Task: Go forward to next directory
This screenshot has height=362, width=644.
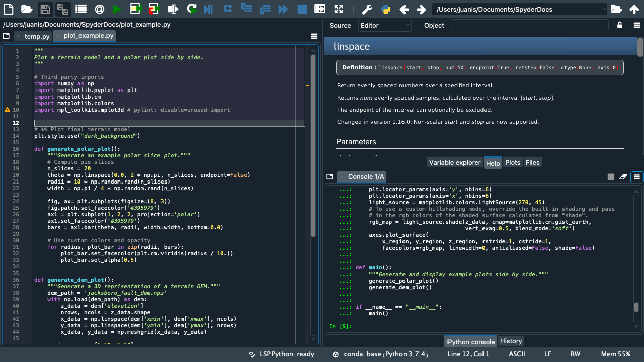Action: pos(421,9)
